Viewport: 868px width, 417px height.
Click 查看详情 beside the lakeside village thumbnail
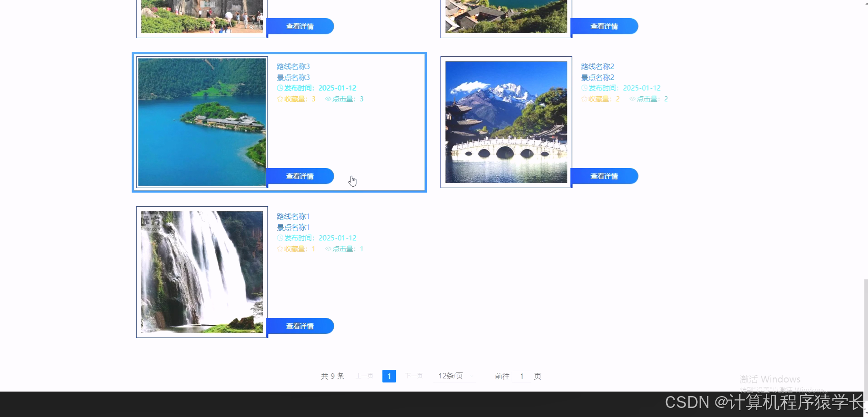tap(604, 26)
